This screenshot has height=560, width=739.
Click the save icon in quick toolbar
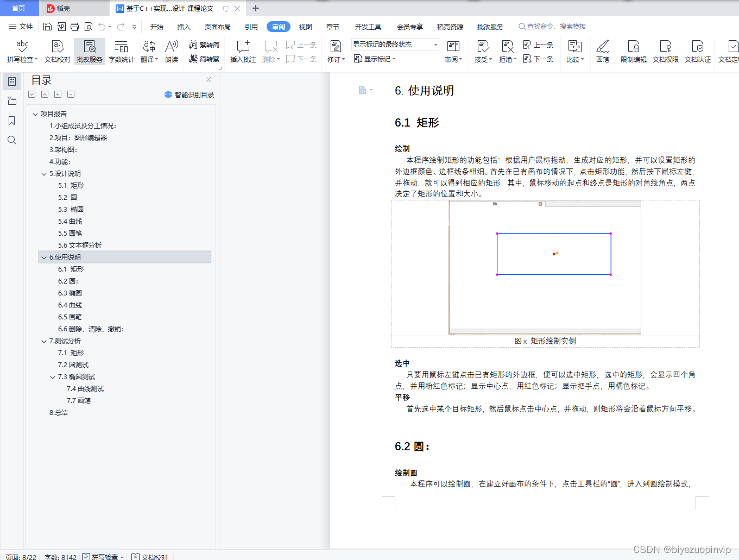coord(47,27)
